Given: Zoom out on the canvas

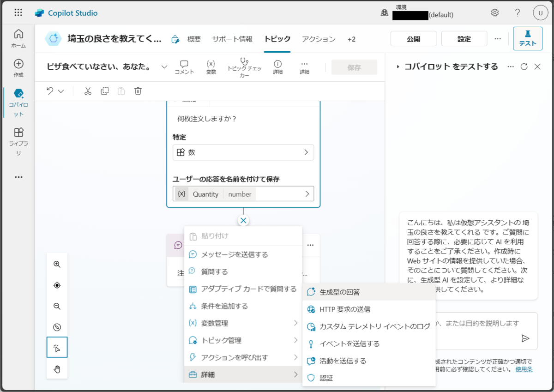Looking at the screenshot, I should click(57, 306).
